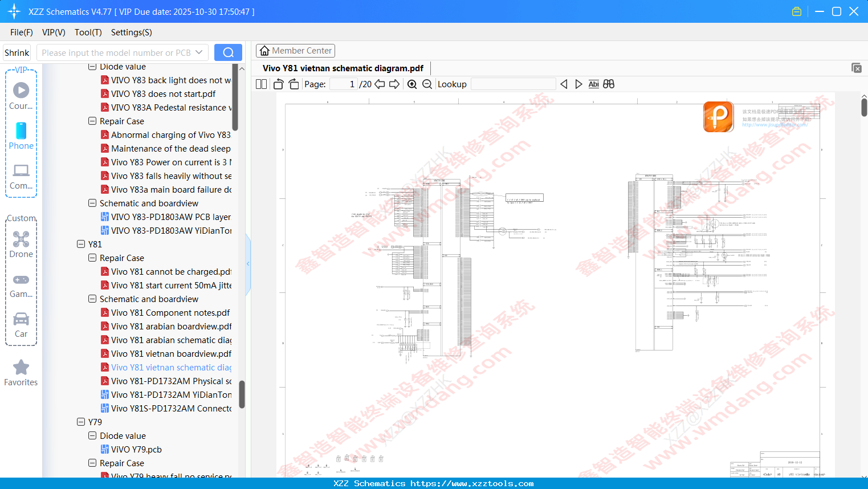Toggle whole-word search with binoculars icon

coord(608,84)
